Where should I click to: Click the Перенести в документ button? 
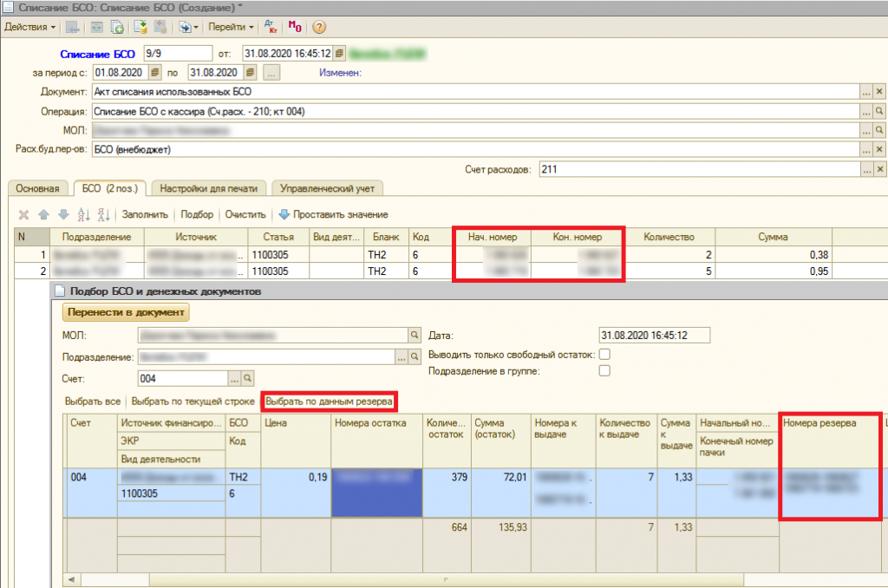click(126, 312)
